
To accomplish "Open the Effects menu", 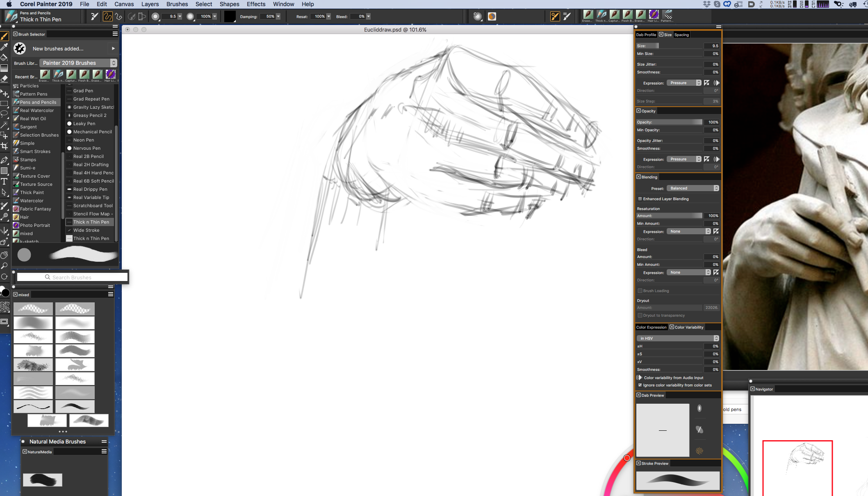I will (256, 4).
